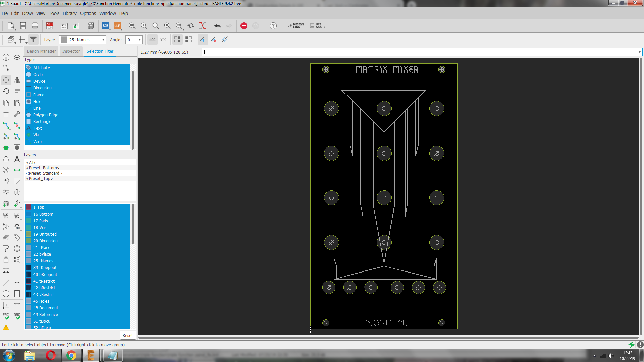Select the Show (eye) tool
The image size is (644, 362).
click(x=17, y=57)
